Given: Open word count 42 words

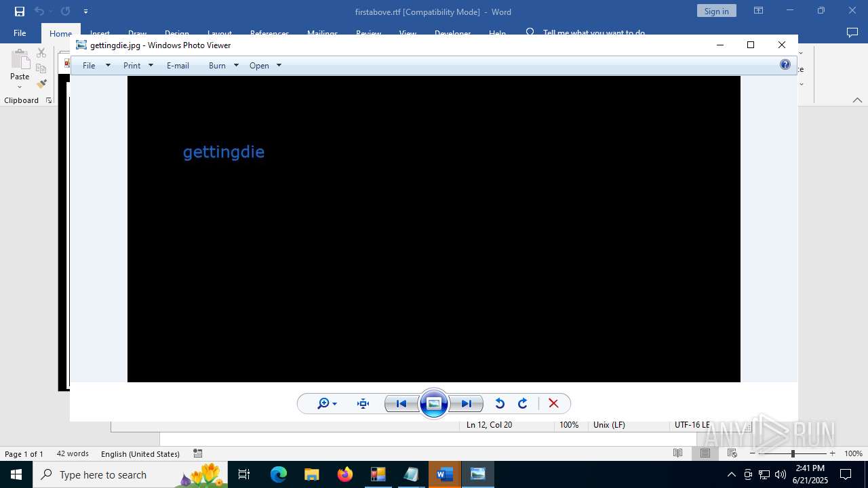Looking at the screenshot, I should pos(73,454).
